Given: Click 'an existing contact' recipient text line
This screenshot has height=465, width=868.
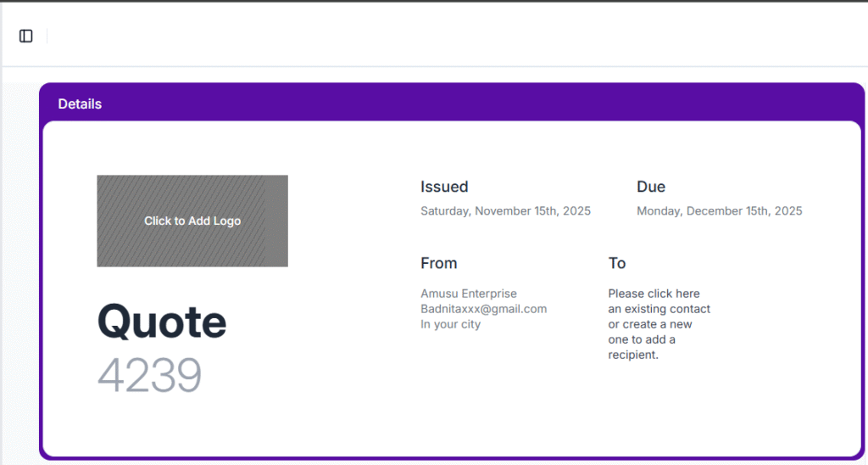Looking at the screenshot, I should (659, 309).
